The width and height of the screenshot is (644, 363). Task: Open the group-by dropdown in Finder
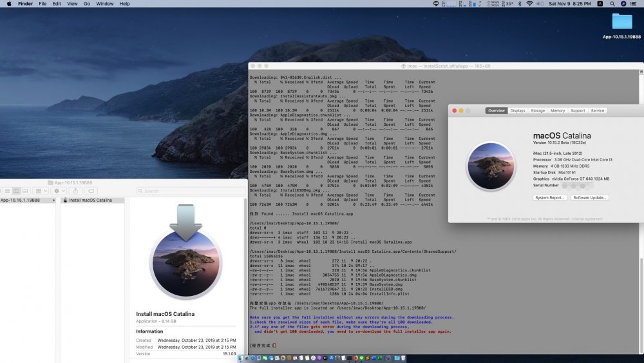(x=41, y=191)
